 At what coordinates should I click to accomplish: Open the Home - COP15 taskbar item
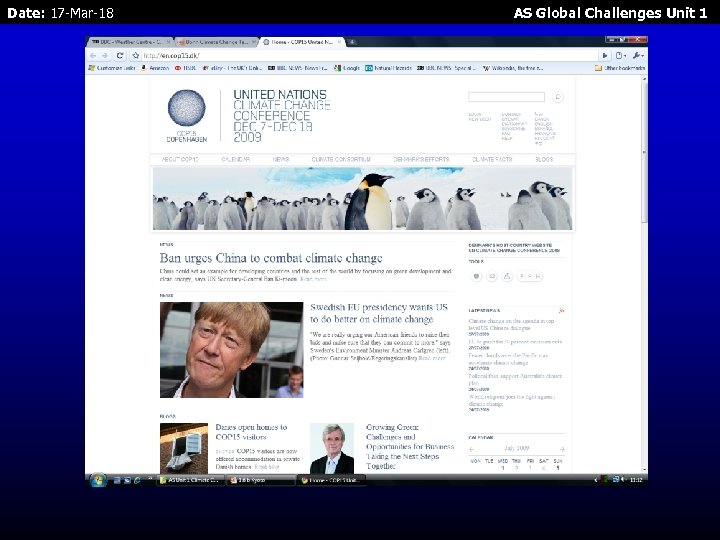(x=331, y=480)
